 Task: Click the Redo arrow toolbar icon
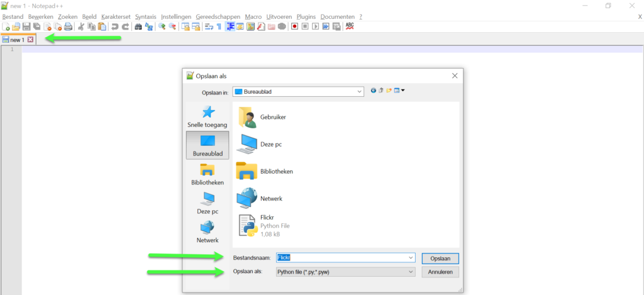point(125,26)
